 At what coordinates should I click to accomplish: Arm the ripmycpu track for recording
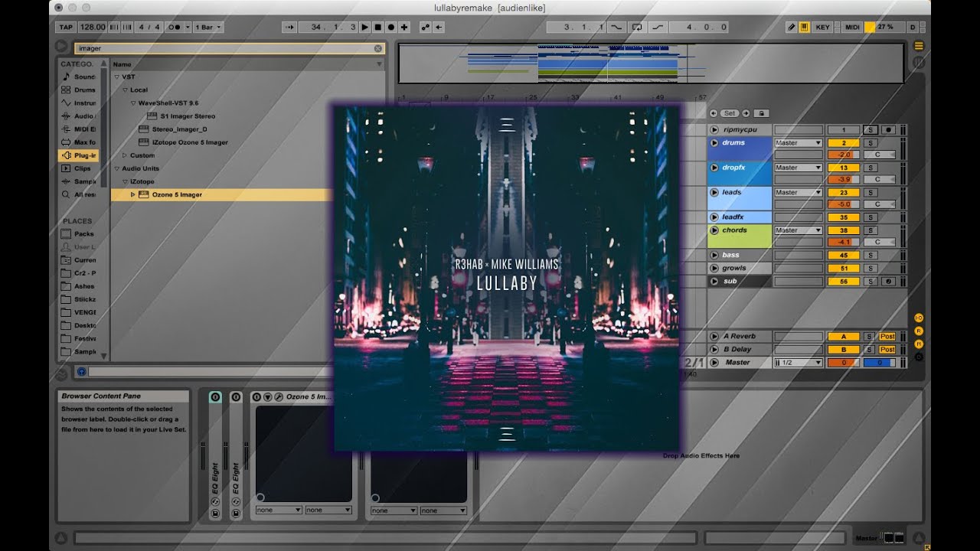pyautogui.click(x=888, y=130)
